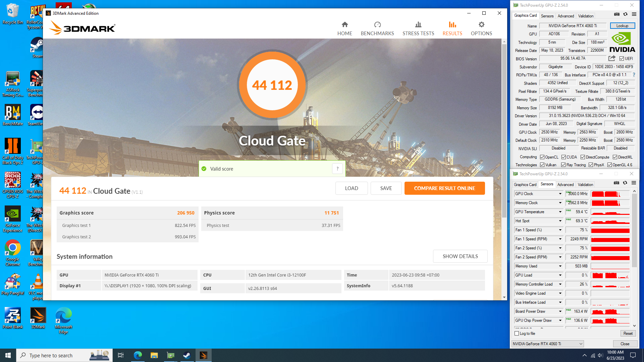This screenshot has width=644, height=362.
Task: Expand the GPU Clock sensor dropdown
Action: pos(560,194)
